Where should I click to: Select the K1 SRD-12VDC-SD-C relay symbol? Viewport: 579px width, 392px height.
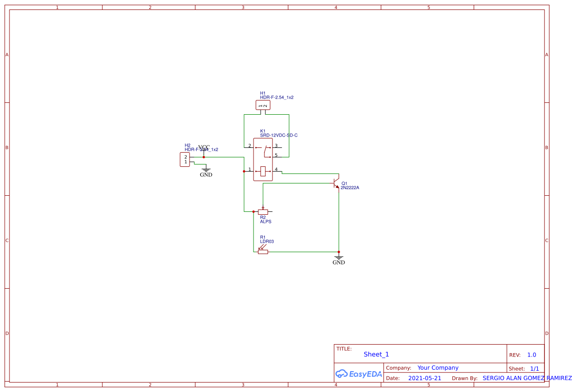coord(263,159)
